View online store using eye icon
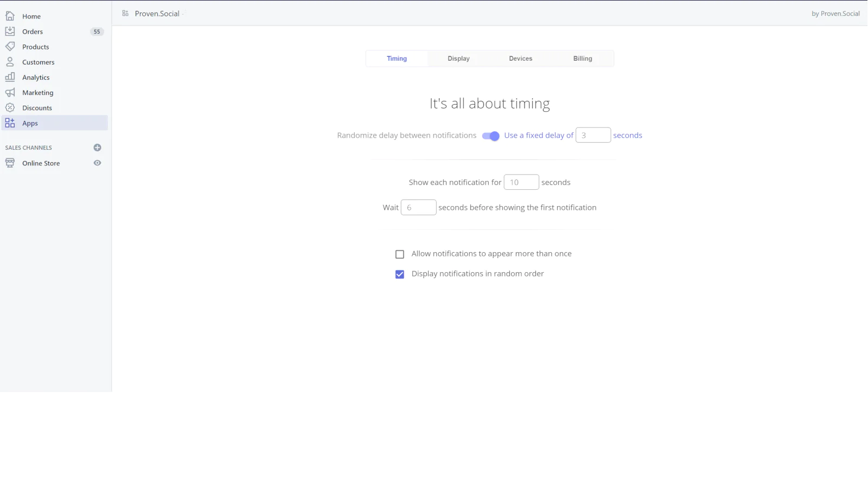Screen dimensions: 868x488 (98, 163)
